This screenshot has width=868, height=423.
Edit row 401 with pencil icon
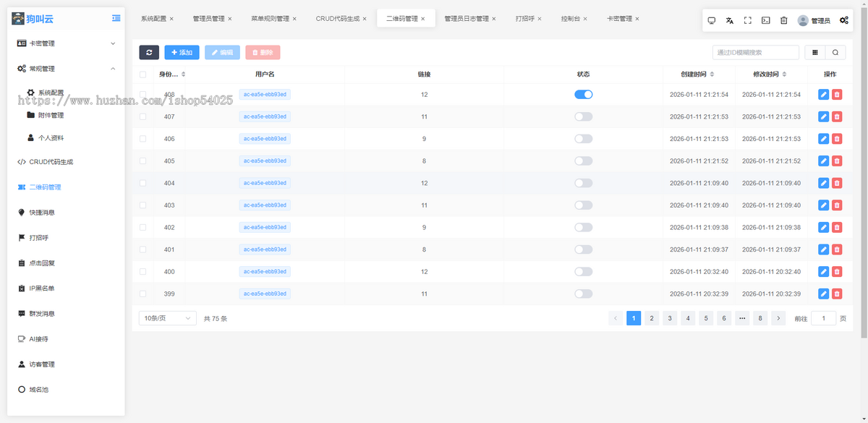(x=823, y=249)
